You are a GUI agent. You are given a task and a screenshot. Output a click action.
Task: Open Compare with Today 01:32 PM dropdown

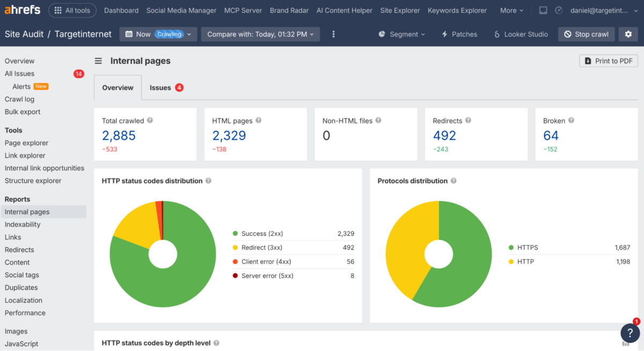260,34
